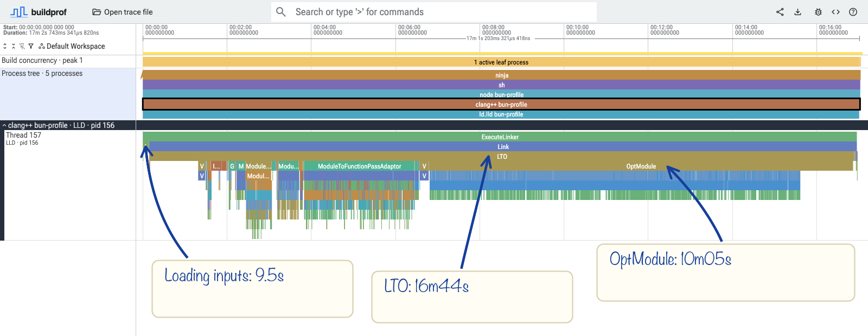
Task: Select the ExecuteLinker slice
Action: pyautogui.click(x=500, y=137)
